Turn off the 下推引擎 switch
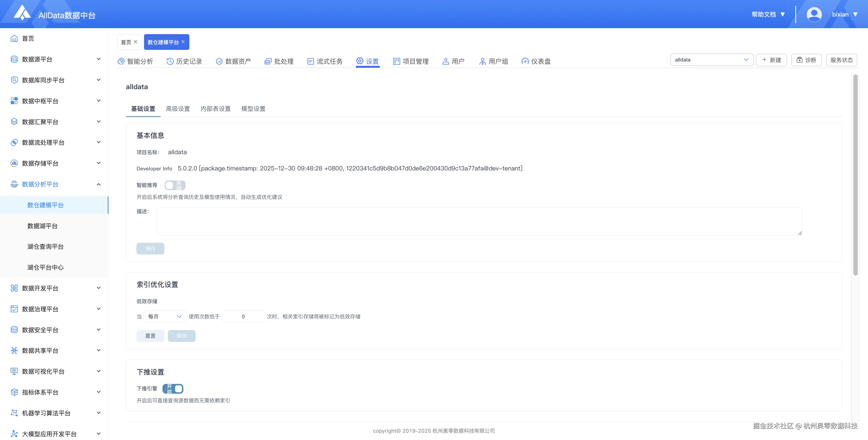Image resolution: width=868 pixels, height=440 pixels. click(x=173, y=389)
